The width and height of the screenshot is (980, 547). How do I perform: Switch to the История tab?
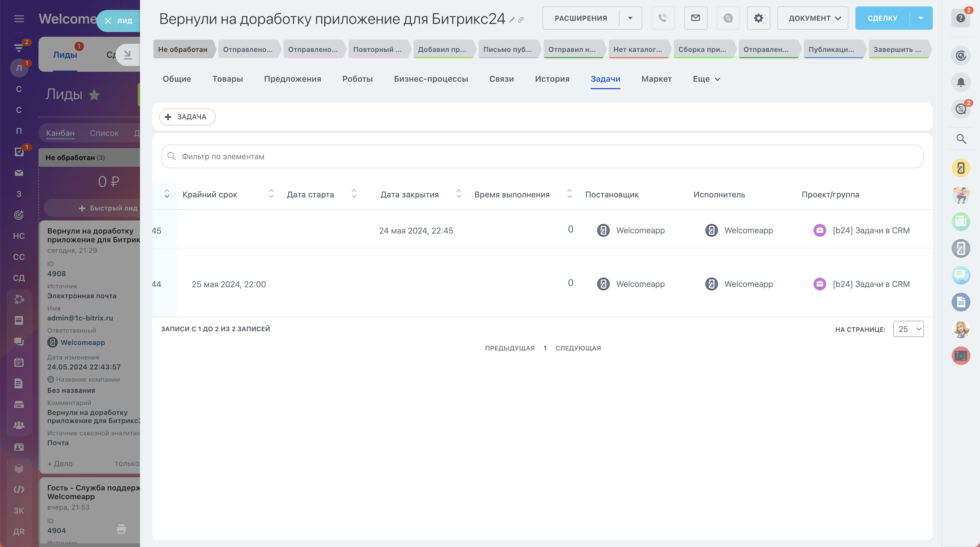click(x=552, y=79)
